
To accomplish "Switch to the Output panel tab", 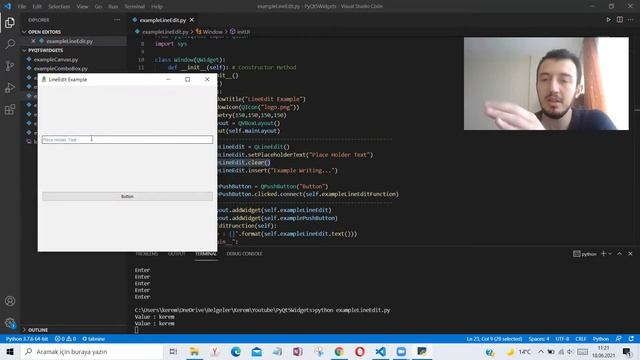I will click(x=176, y=253).
